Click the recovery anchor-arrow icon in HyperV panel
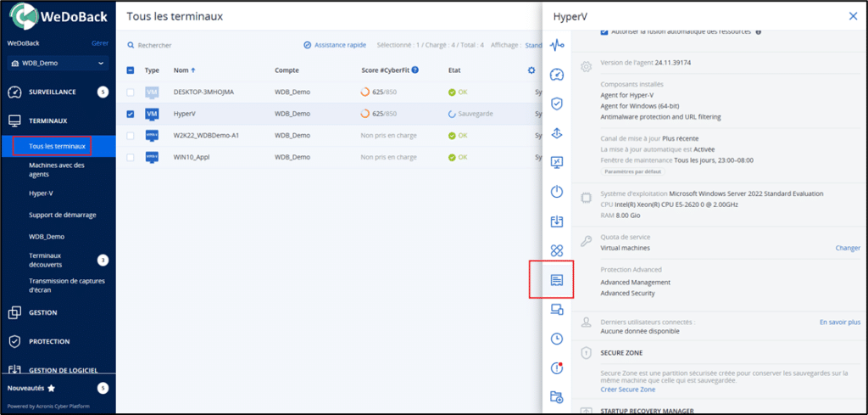Viewport: 868px width, 415px height. (x=556, y=133)
